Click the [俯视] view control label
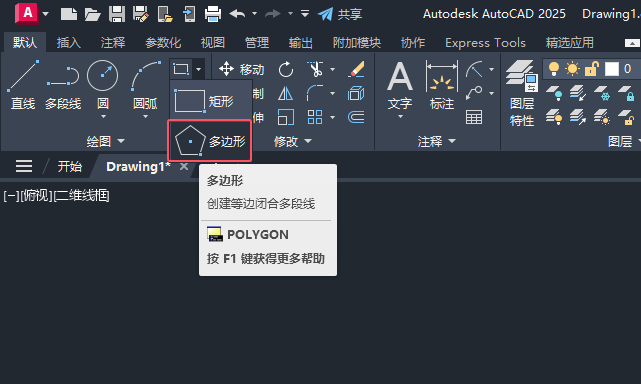The height and width of the screenshot is (384, 641). tap(36, 196)
